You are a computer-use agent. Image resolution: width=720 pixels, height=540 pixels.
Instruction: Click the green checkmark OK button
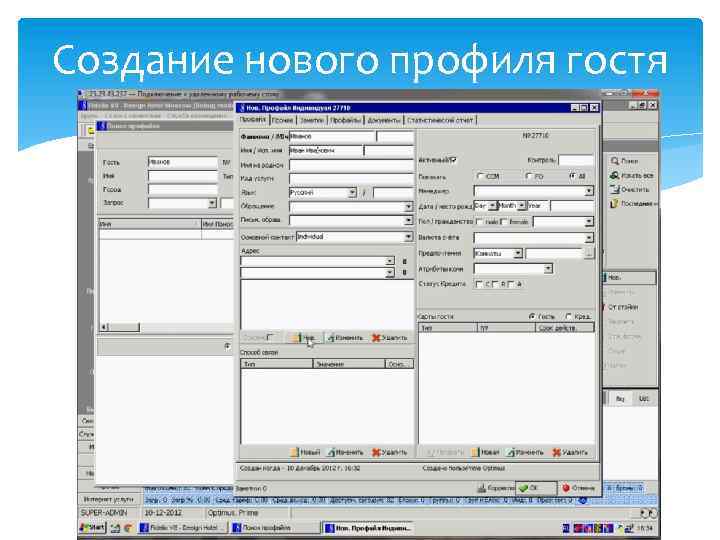(x=536, y=488)
